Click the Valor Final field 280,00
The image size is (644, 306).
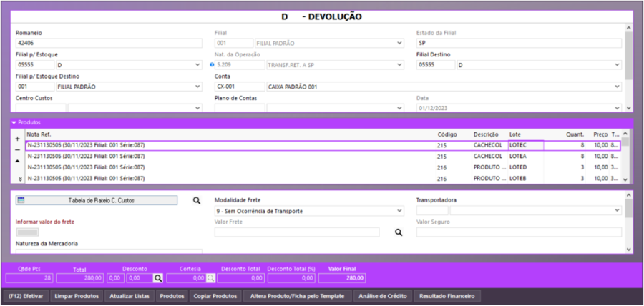click(342, 278)
